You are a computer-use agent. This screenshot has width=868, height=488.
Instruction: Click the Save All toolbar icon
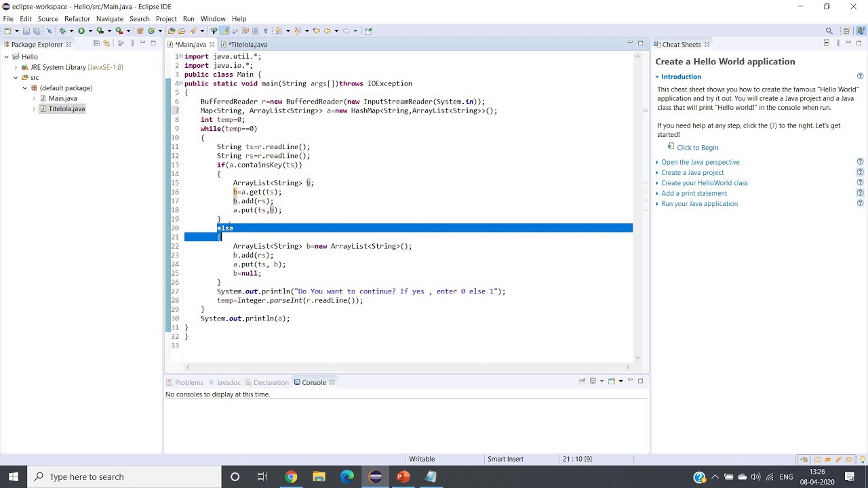pos(37,30)
